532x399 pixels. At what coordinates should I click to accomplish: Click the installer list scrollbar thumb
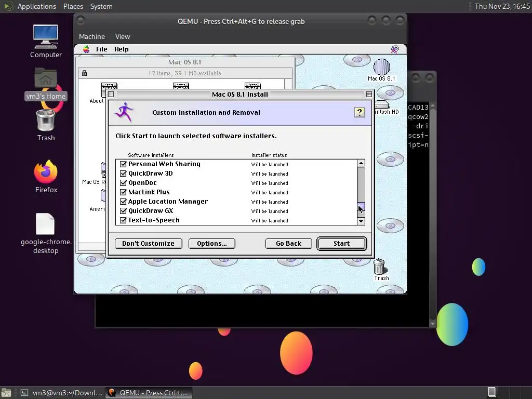click(x=361, y=207)
